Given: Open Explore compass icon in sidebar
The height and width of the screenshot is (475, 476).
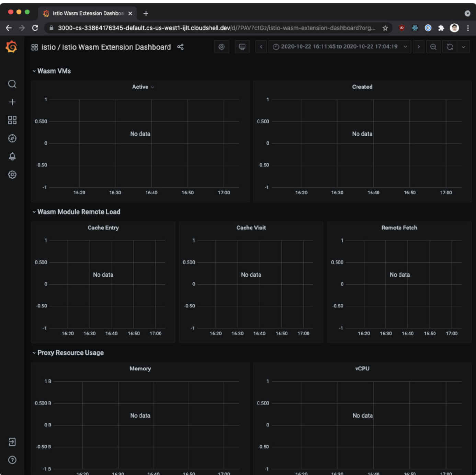Looking at the screenshot, I should [12, 138].
